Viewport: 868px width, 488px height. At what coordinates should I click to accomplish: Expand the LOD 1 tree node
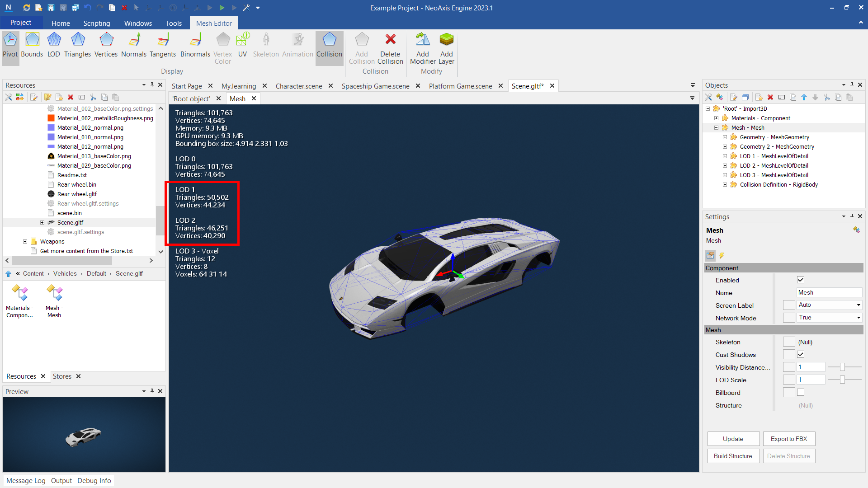[x=725, y=156]
